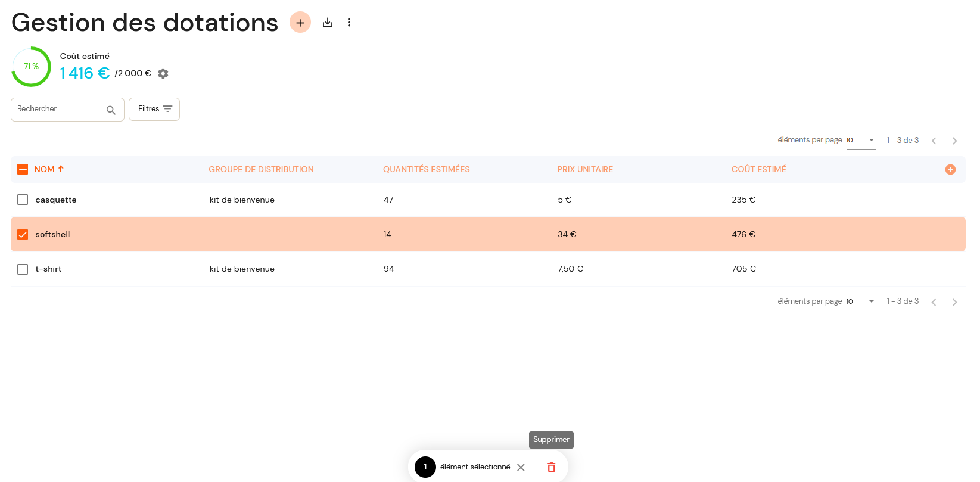Click unit price 34 € cell
This screenshot has width=980, height=482.
point(567,234)
